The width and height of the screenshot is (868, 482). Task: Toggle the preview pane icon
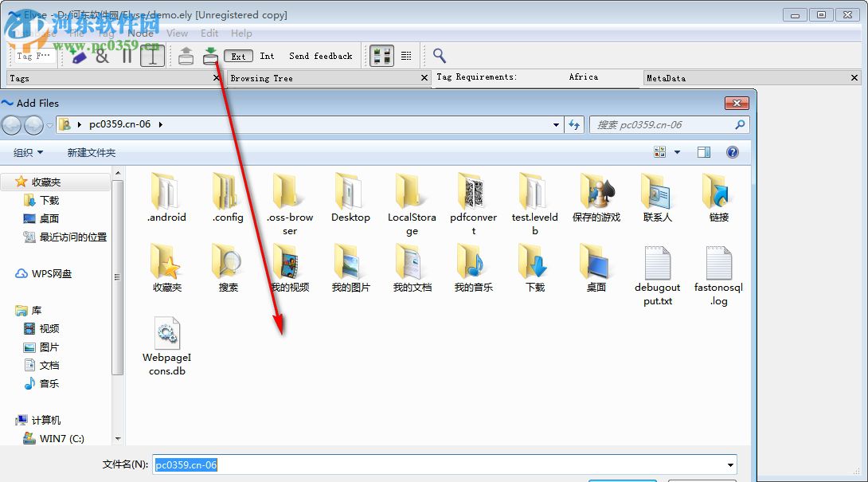tap(704, 152)
